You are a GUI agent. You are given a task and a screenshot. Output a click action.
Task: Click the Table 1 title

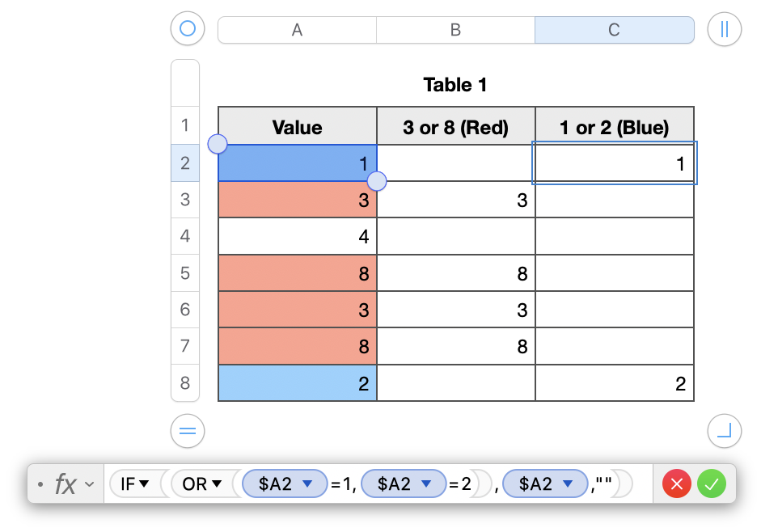point(455,85)
